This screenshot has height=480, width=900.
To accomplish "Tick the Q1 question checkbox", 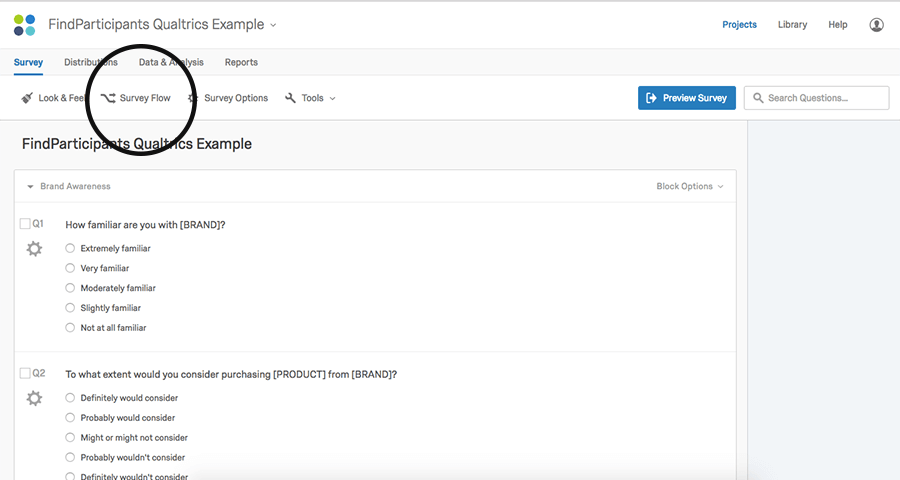I will coord(25,223).
